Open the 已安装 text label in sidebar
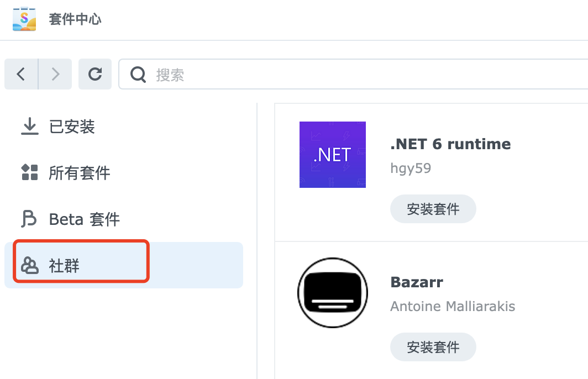This screenshot has width=588, height=379. [72, 127]
